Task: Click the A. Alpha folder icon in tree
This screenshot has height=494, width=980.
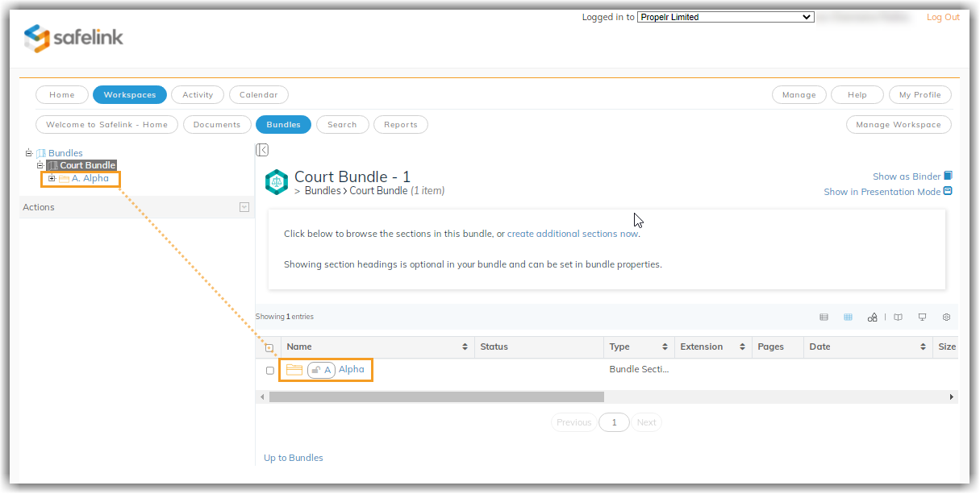Action: (64, 179)
